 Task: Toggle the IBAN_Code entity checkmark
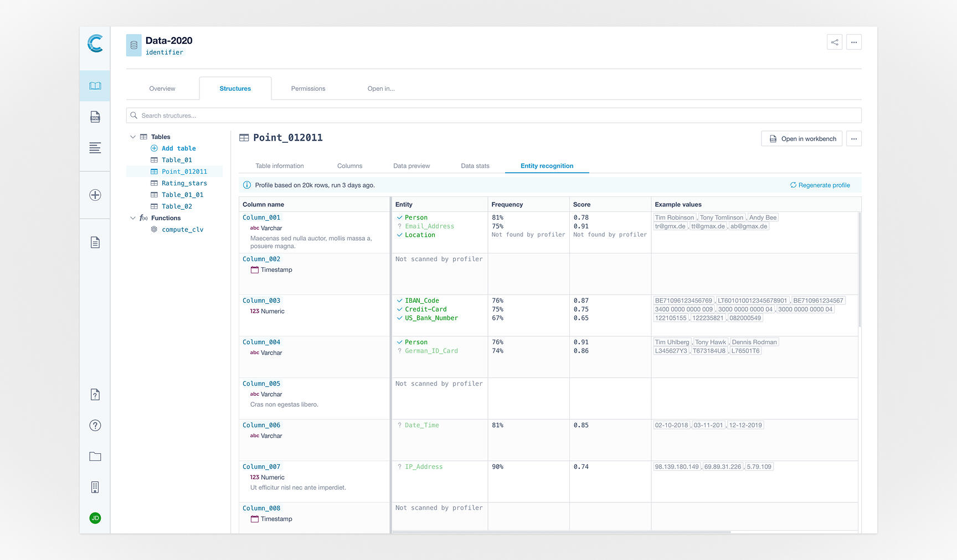click(x=399, y=301)
